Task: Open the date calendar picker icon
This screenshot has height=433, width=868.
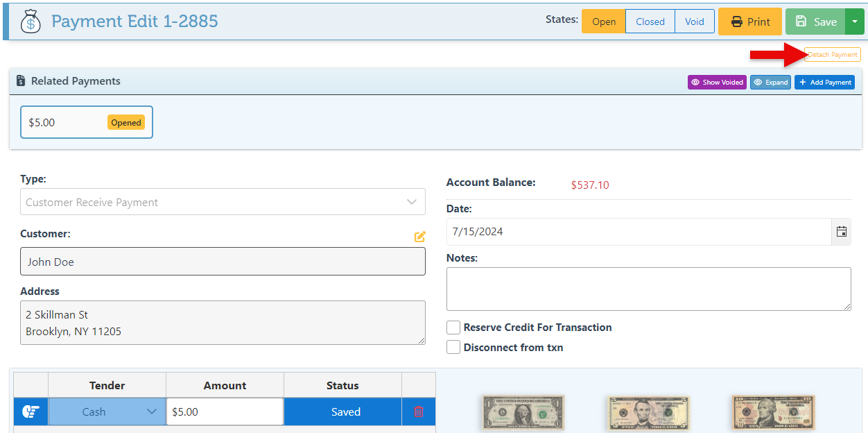Action: (841, 232)
